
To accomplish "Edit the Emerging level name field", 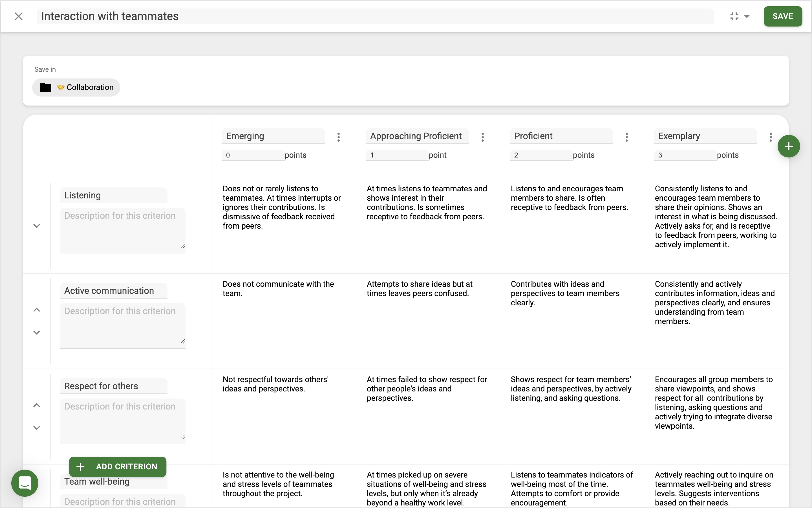I will coord(273,136).
